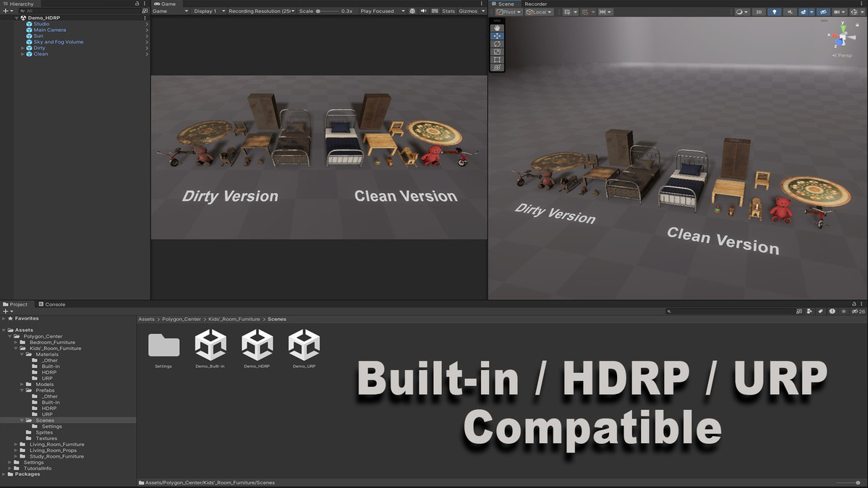868x488 pixels.
Task: Toggle hidden objects visibility in Scene
Action: pyautogui.click(x=823, y=12)
